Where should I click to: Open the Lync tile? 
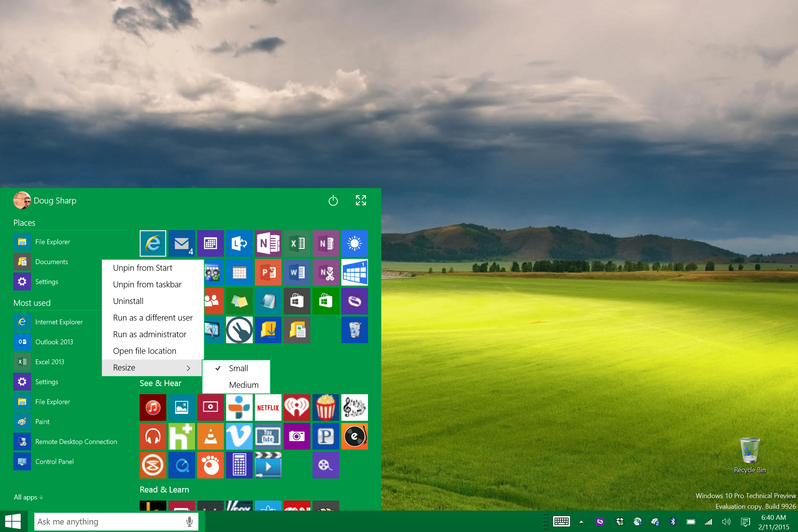[x=239, y=243]
